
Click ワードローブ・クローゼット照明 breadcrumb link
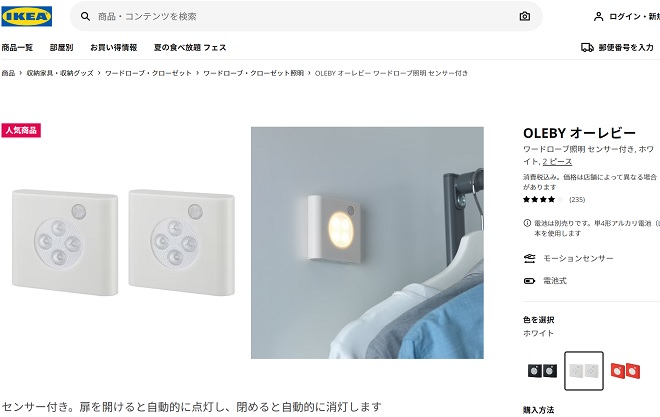[253, 73]
